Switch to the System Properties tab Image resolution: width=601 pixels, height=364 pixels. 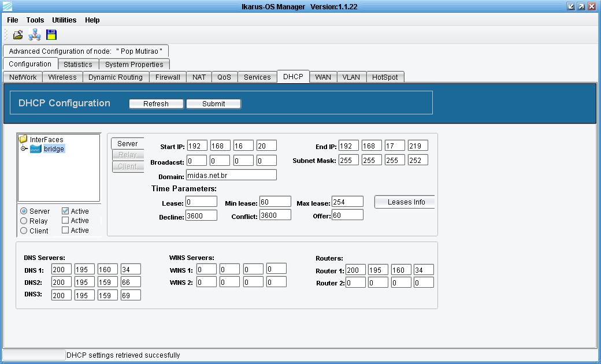(x=134, y=64)
